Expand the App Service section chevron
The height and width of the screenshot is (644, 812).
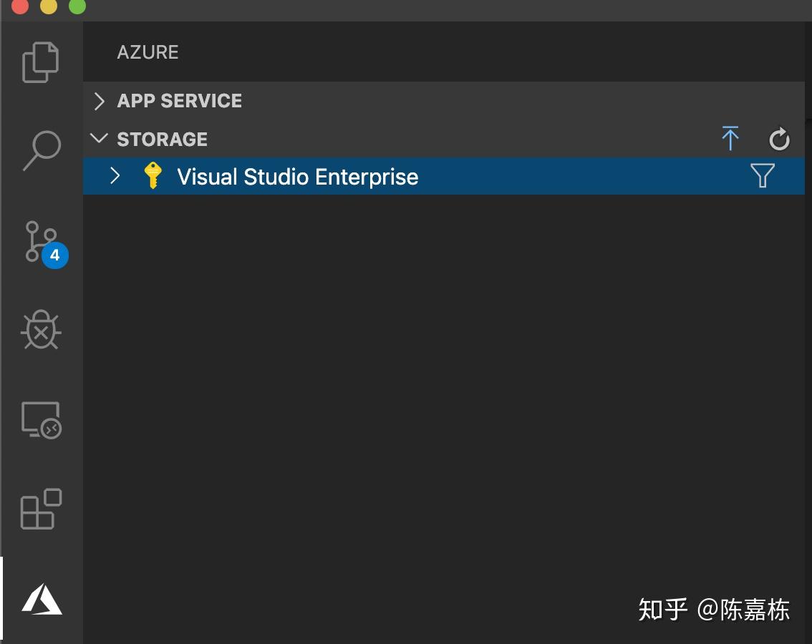tap(100, 102)
